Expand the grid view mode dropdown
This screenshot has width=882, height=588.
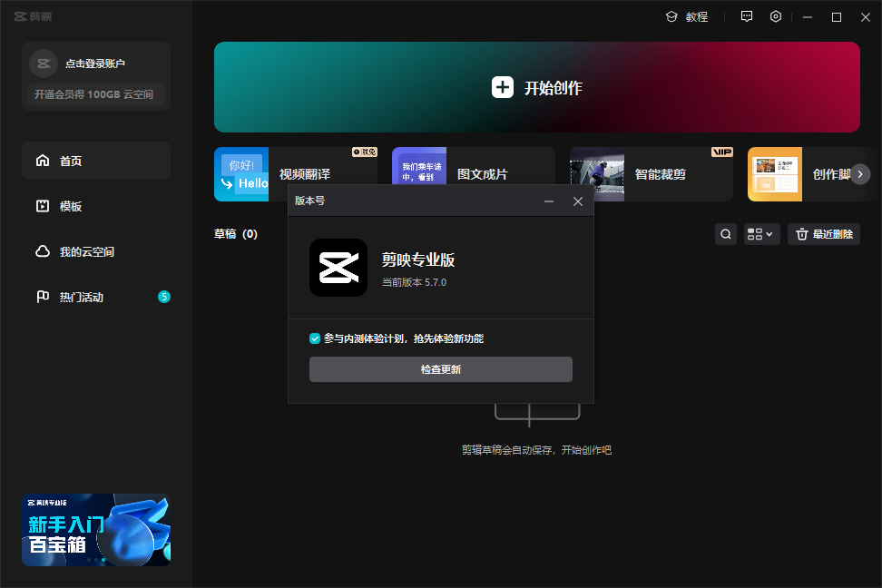[x=761, y=234]
